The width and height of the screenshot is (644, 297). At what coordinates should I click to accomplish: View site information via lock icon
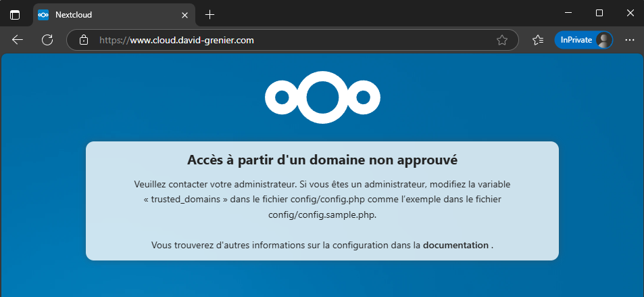point(84,40)
